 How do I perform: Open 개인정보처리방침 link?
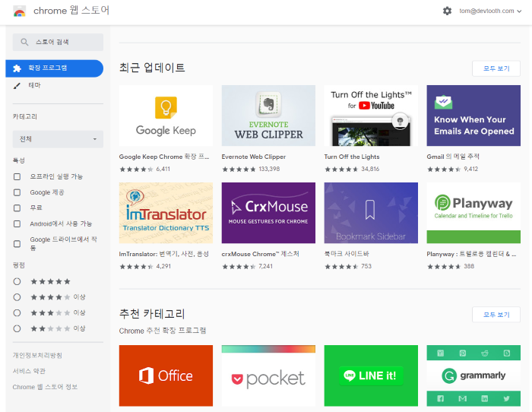(x=37, y=355)
